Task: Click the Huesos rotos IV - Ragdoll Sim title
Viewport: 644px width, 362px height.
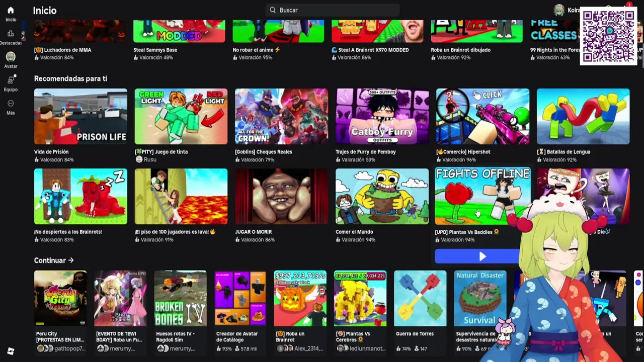Action: (176, 337)
